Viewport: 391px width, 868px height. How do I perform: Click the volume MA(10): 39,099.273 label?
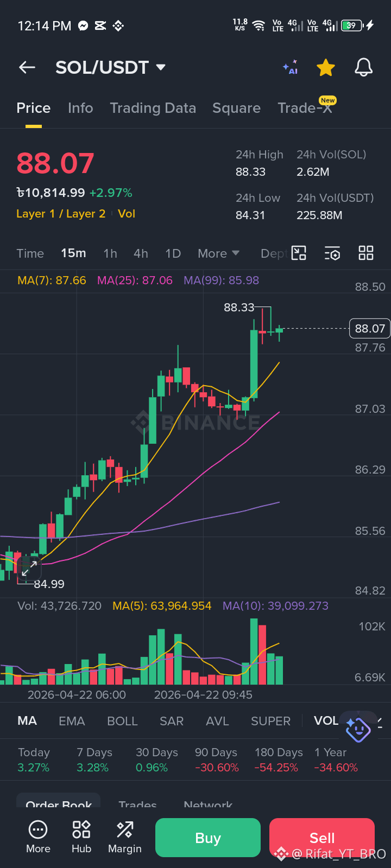click(x=275, y=606)
